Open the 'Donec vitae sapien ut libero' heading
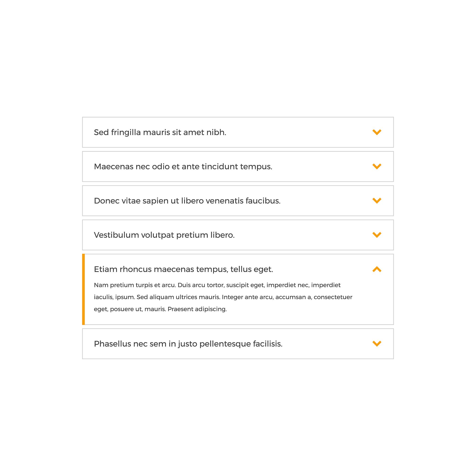Screen dimensions: 476x476 pyautogui.click(x=187, y=201)
